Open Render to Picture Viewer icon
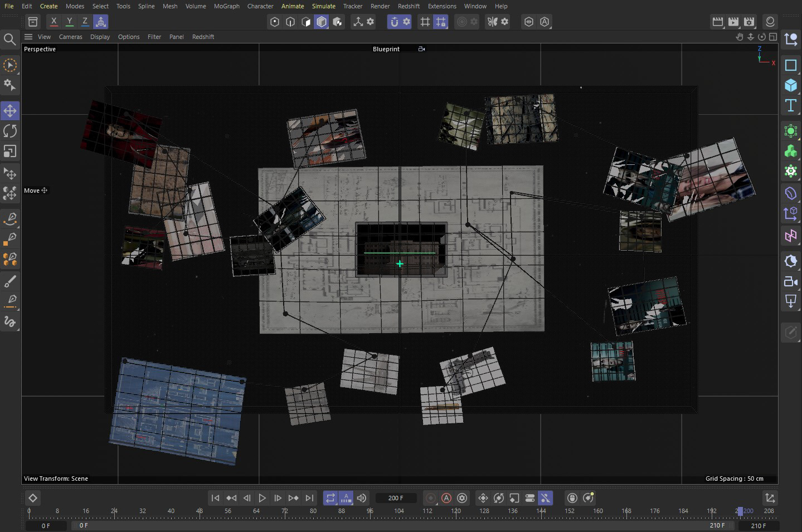 733,22
